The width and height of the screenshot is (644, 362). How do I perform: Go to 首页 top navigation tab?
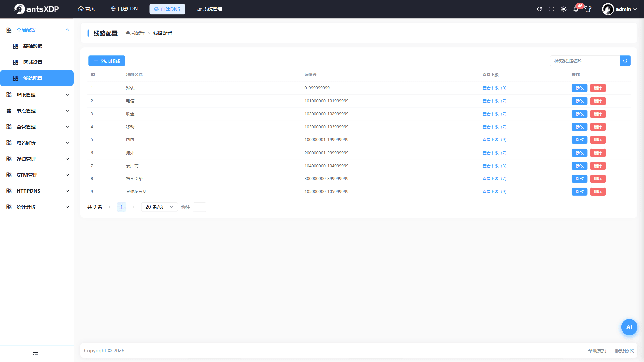pos(87,9)
